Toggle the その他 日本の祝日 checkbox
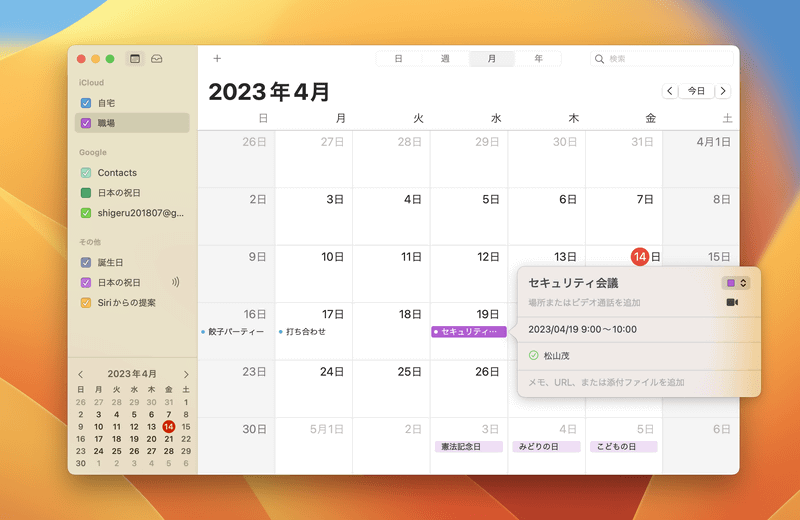 86,282
